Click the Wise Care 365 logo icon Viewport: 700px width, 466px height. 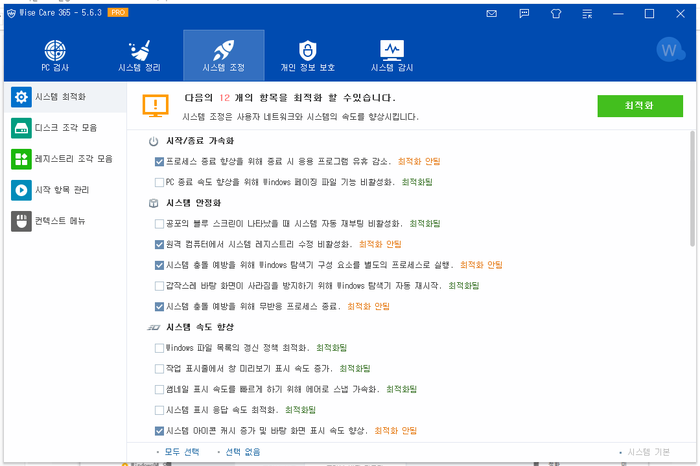point(11,13)
